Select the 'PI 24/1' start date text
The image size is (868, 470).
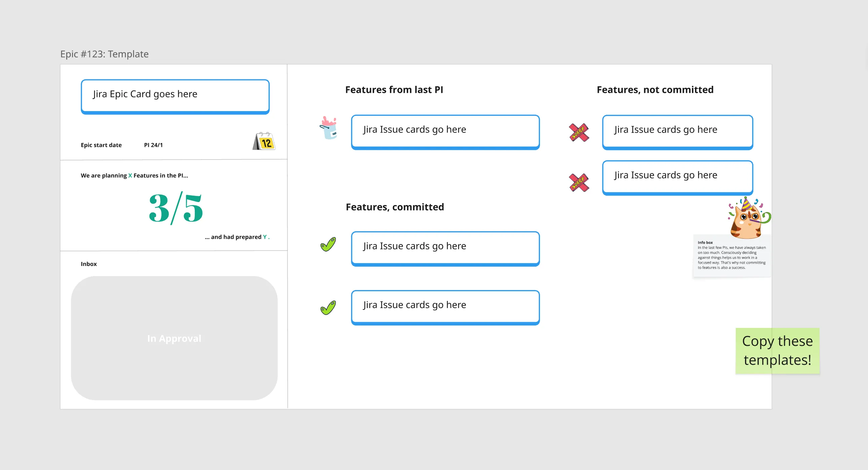click(153, 145)
